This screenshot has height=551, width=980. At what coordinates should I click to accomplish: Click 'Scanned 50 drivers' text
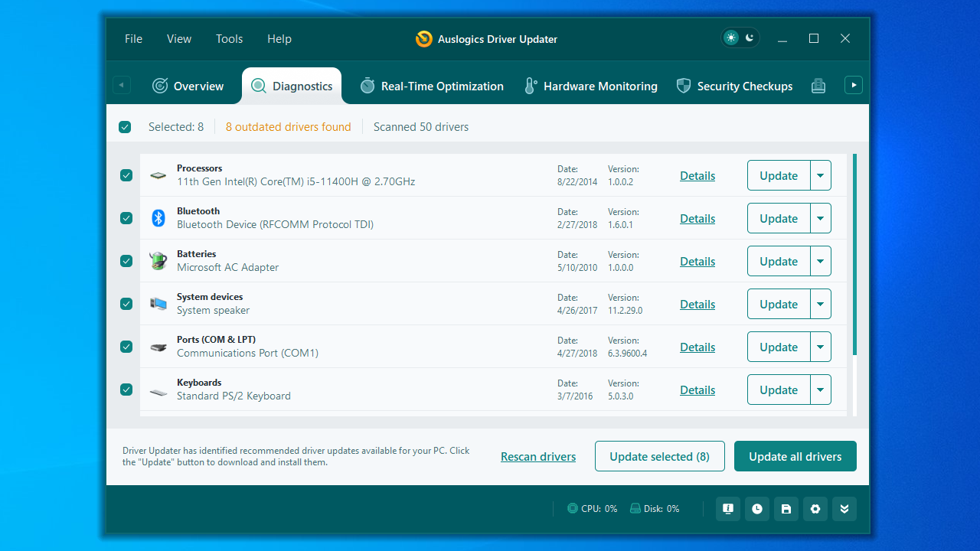pyautogui.click(x=421, y=127)
